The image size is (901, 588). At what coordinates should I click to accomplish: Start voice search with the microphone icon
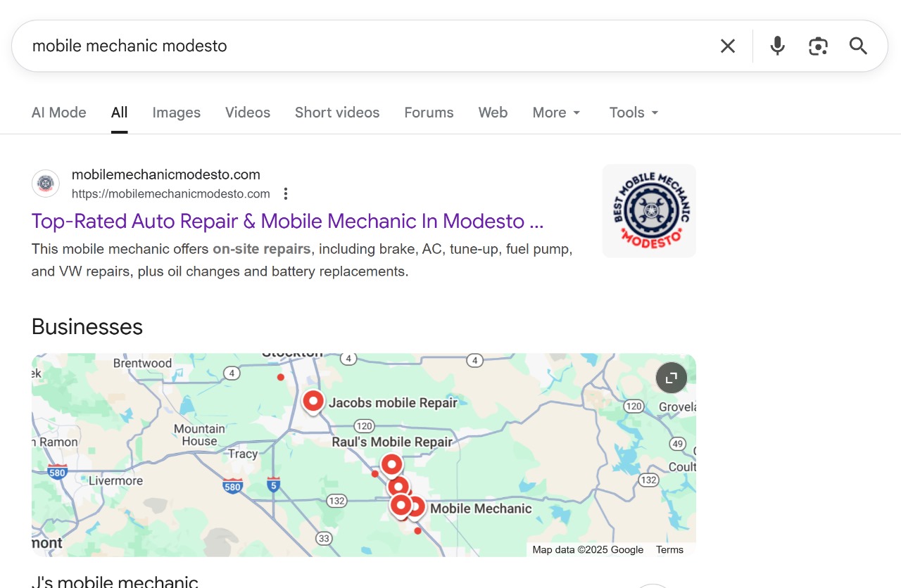click(x=777, y=46)
